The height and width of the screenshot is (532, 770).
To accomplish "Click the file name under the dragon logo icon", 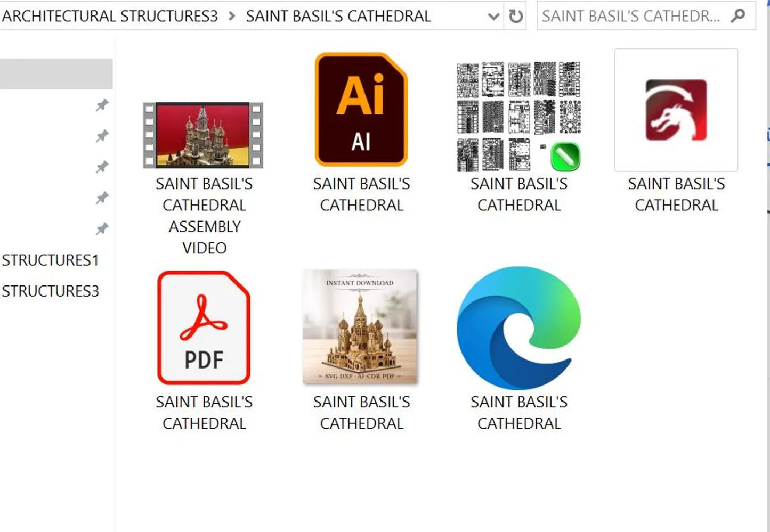I will [x=676, y=194].
